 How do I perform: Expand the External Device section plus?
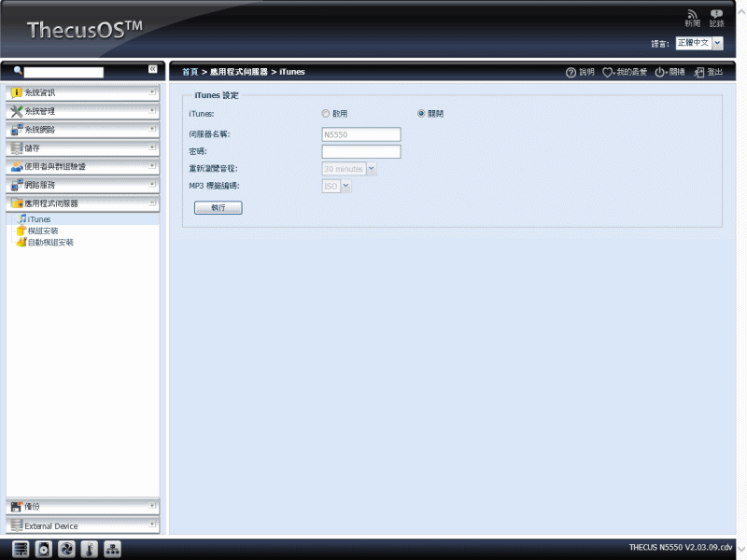tap(152, 525)
